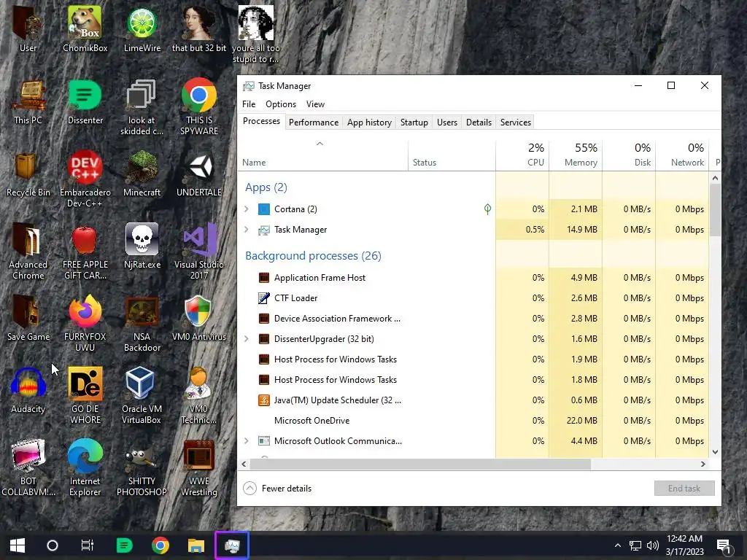This screenshot has width=747, height=560.
Task: Select the Embarcadero Dev-C++ icon
Action: coord(85,179)
